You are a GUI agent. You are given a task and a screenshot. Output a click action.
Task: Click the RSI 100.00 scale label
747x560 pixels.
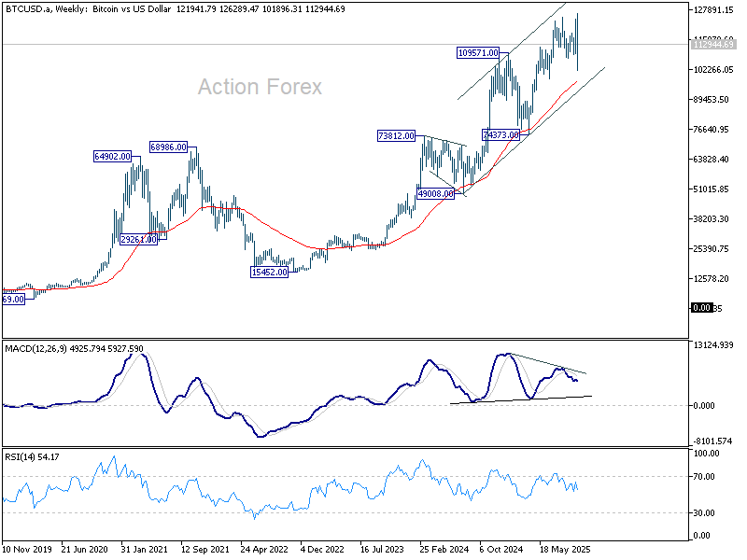coord(706,454)
